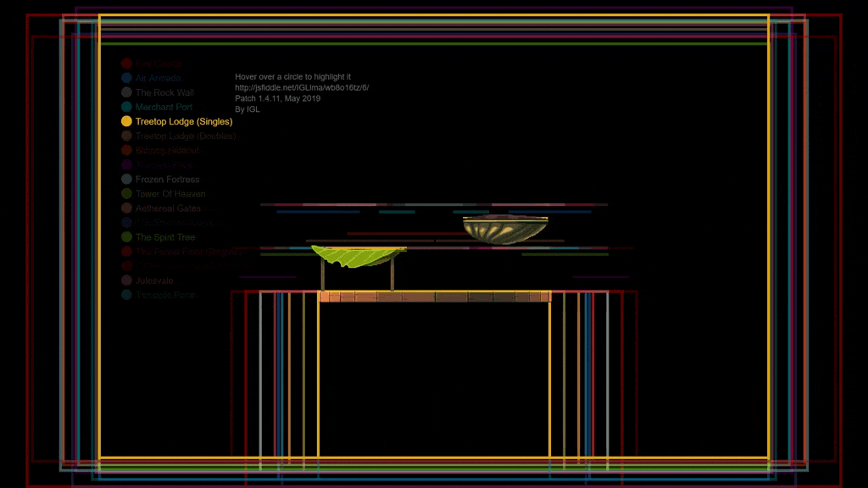
Task: Click the orange brick main stage floor
Action: click(434, 297)
